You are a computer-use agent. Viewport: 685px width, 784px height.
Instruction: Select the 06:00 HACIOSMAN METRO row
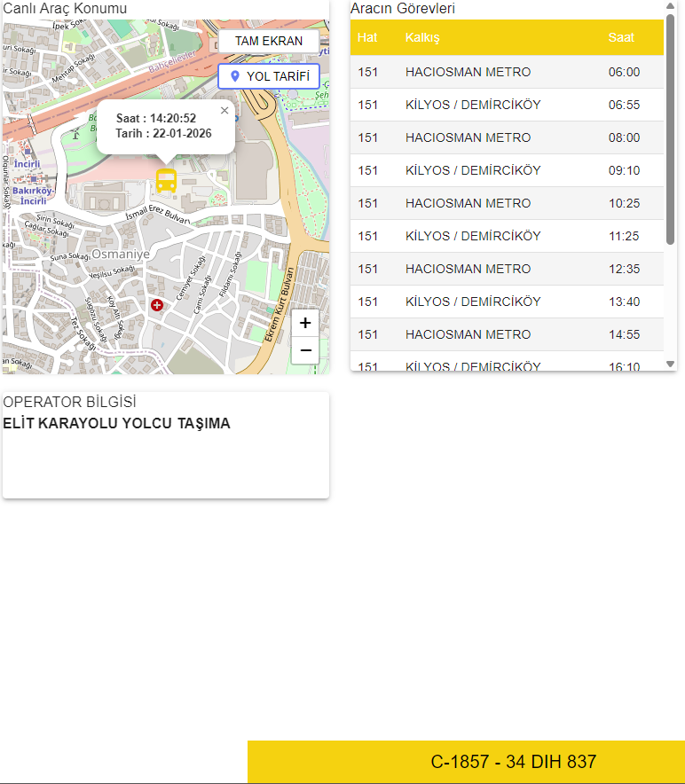tap(507, 72)
